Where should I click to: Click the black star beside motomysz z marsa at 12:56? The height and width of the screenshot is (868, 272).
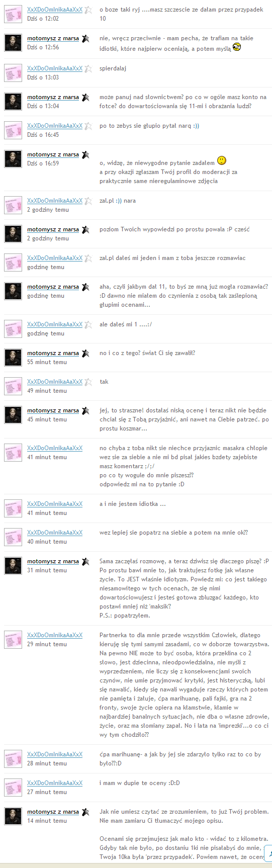coord(85,39)
